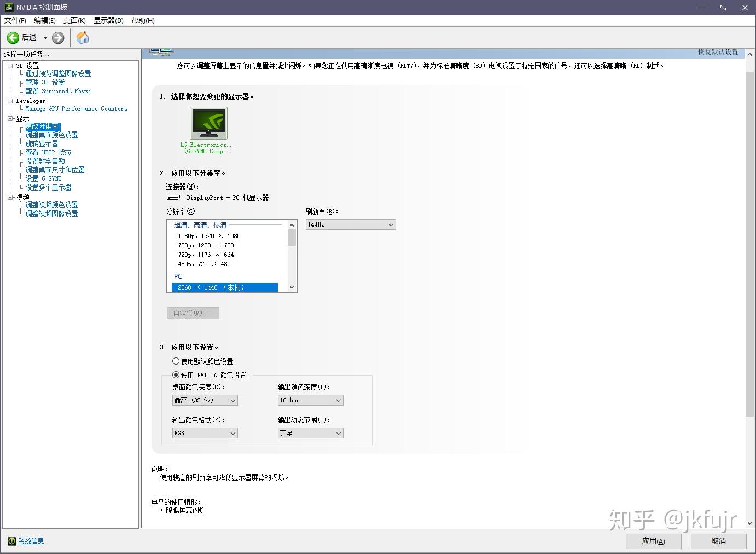
Task: Open the 文件(F) menu
Action: [15, 20]
